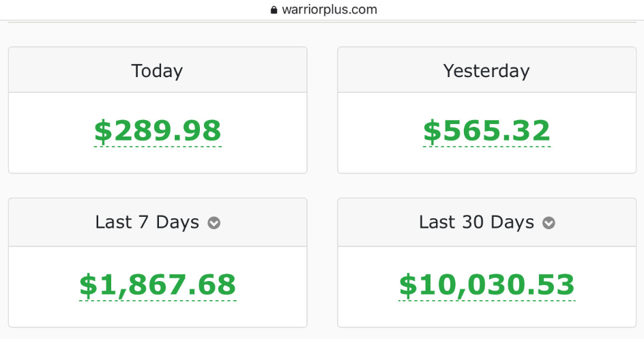Expand the Last 7 Days dropdown arrow
644x339 pixels.
pos(214,223)
